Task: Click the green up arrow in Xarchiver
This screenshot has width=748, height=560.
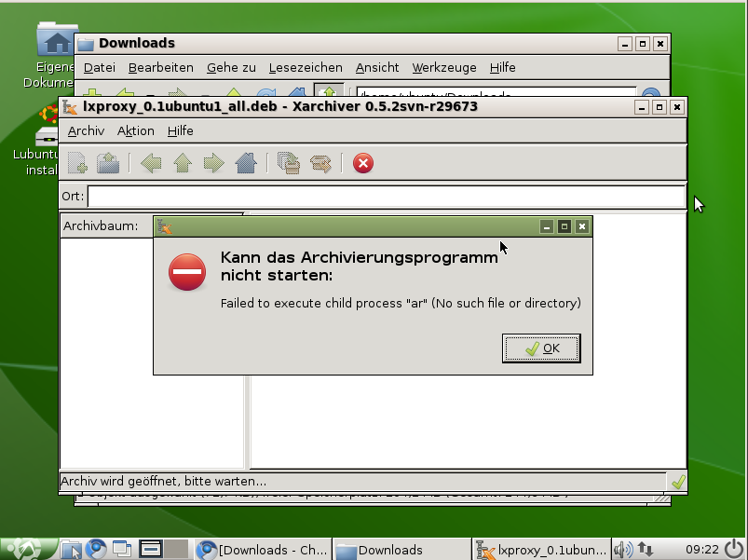Action: pyautogui.click(x=183, y=163)
